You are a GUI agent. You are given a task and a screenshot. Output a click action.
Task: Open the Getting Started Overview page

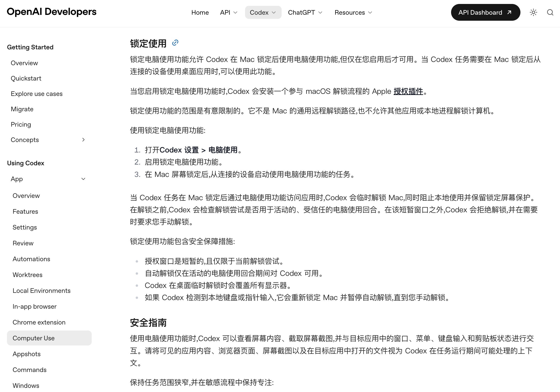24,63
